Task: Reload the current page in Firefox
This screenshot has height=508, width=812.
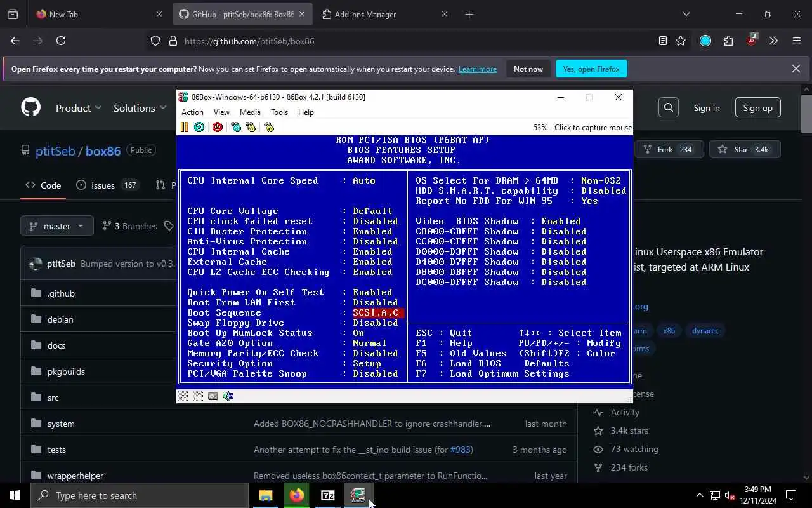Action: click(61, 41)
